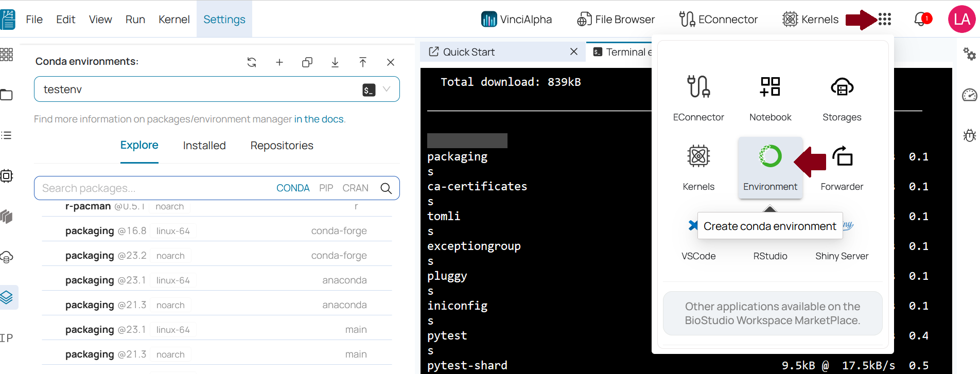The image size is (980, 374).
Task: Select PIP package source
Action: pos(326,188)
